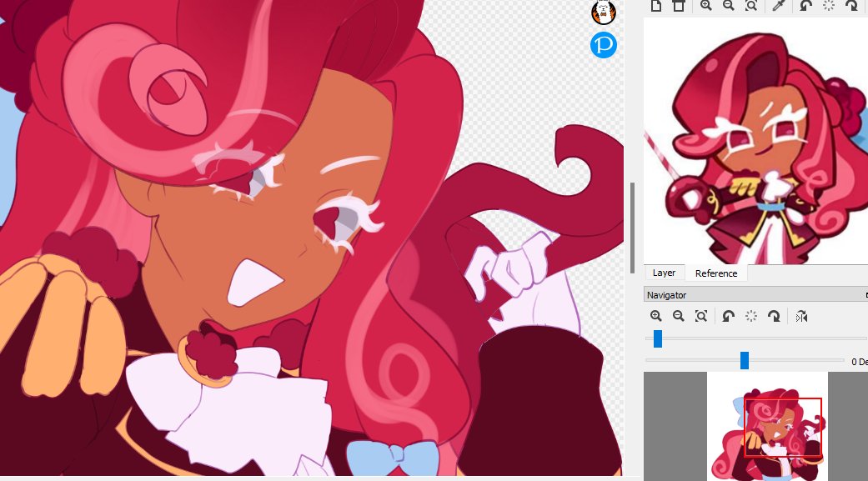Flip the canvas horizontally in Navigator
868x481 pixels.
tap(801, 316)
